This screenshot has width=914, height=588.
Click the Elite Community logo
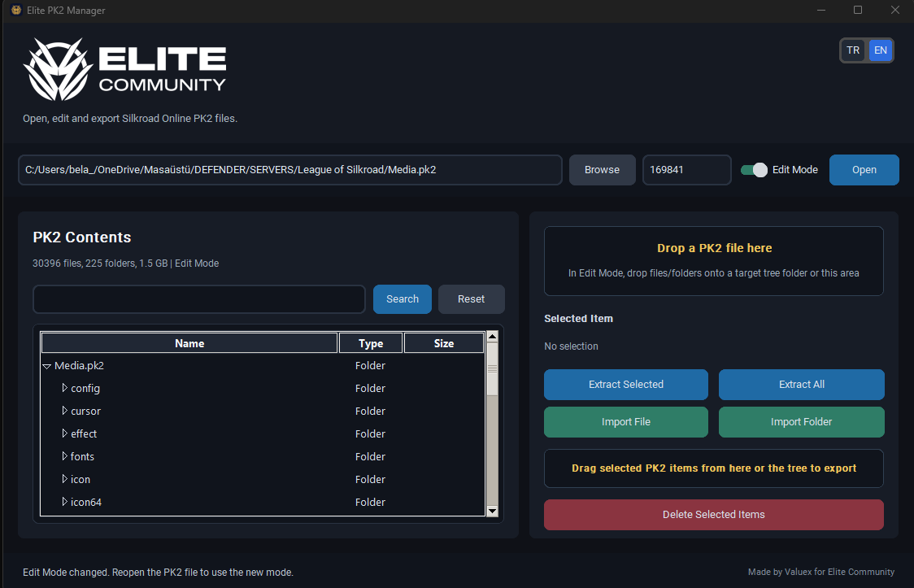pos(124,69)
